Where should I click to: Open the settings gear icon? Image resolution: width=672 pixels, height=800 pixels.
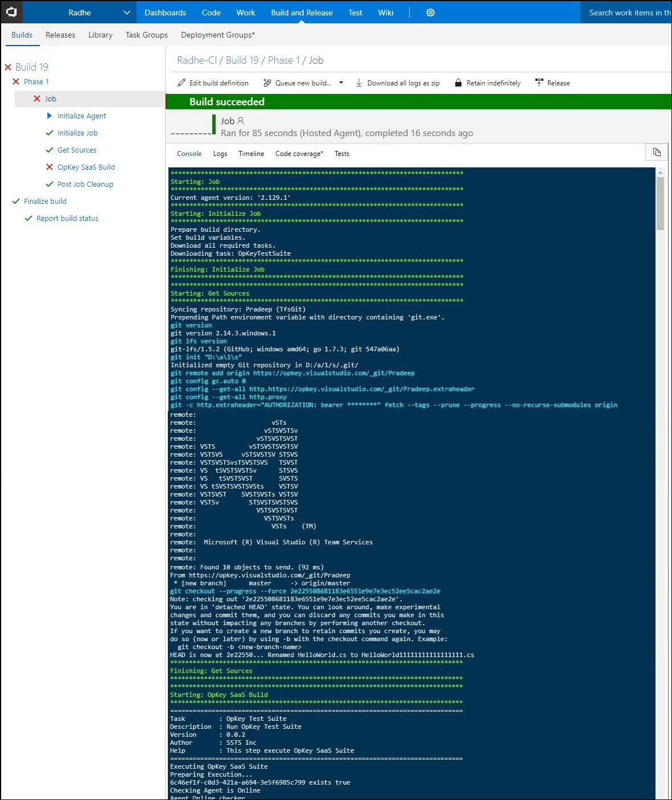tap(430, 13)
